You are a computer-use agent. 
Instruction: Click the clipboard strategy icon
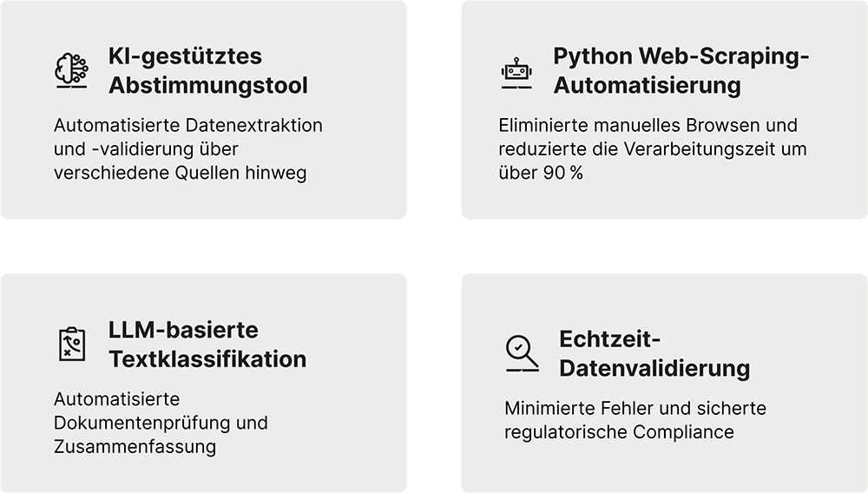pyautogui.click(x=71, y=345)
